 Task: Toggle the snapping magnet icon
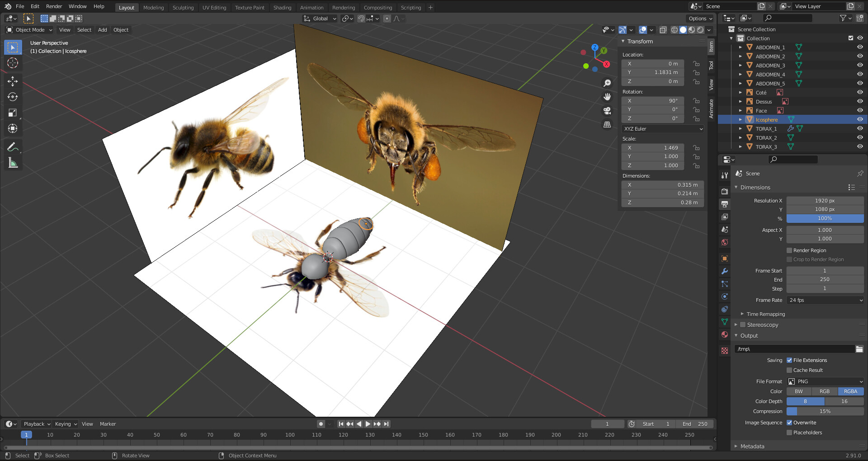361,19
